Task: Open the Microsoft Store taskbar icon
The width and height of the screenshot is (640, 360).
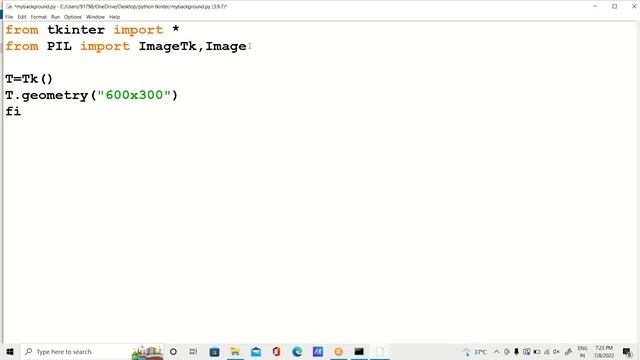Action: tap(214, 351)
